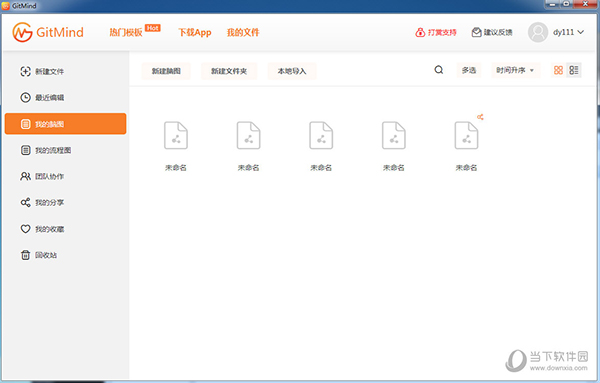Viewport: 600px width, 383px height.
Task: Click the GitMind logo
Action: (48, 32)
